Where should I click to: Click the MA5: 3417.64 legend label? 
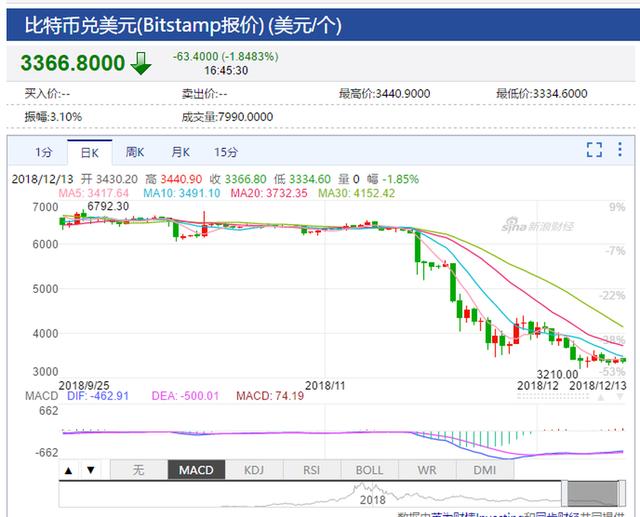[93, 193]
